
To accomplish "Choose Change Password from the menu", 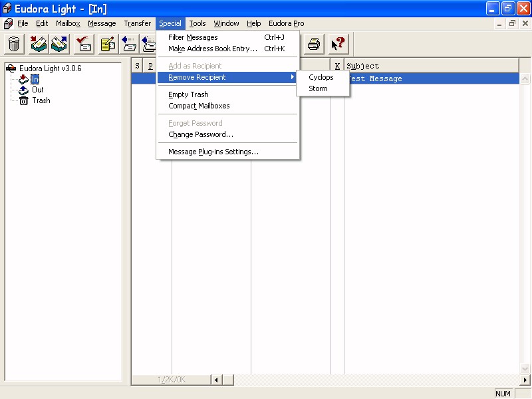I will [228, 134].
